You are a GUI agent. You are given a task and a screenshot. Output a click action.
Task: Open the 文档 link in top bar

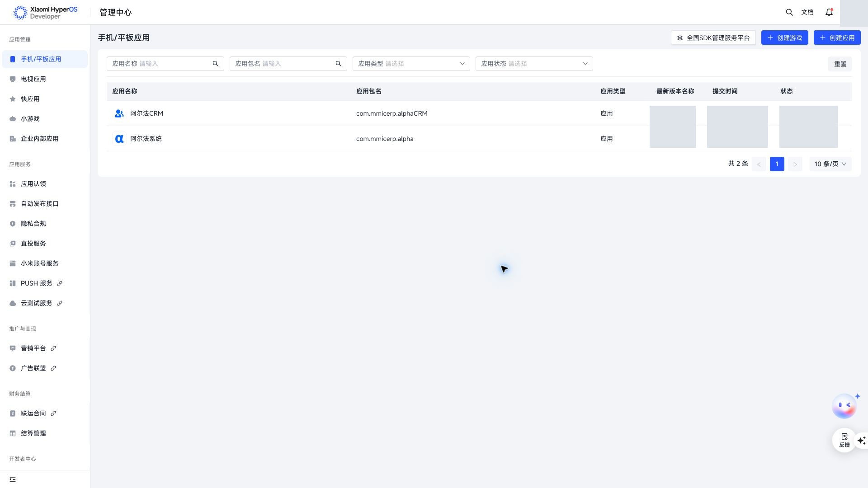(807, 13)
